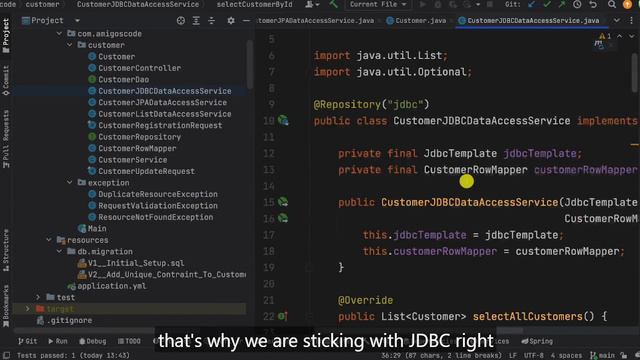Open Git history clock icon
This screenshot has height=360, width=640.
577,4
